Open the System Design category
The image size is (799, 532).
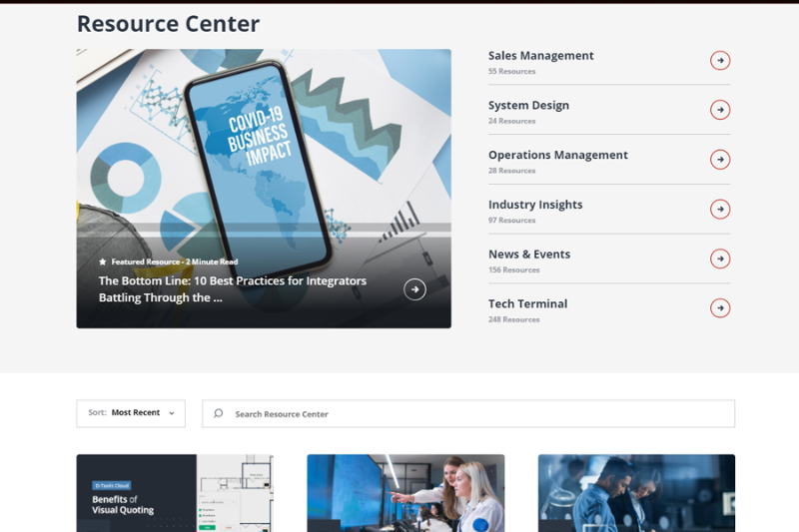click(528, 106)
